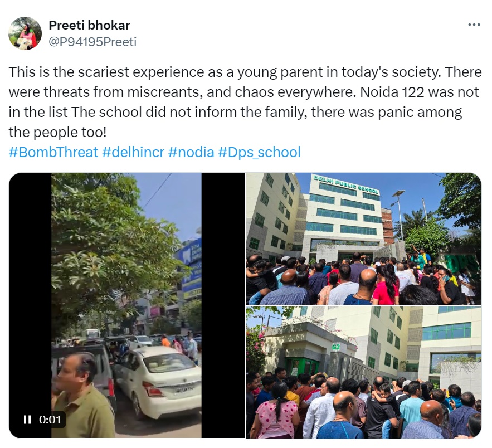Open the more options menu on the tweet
Viewport: 492px width, 448px height.
coord(475,24)
